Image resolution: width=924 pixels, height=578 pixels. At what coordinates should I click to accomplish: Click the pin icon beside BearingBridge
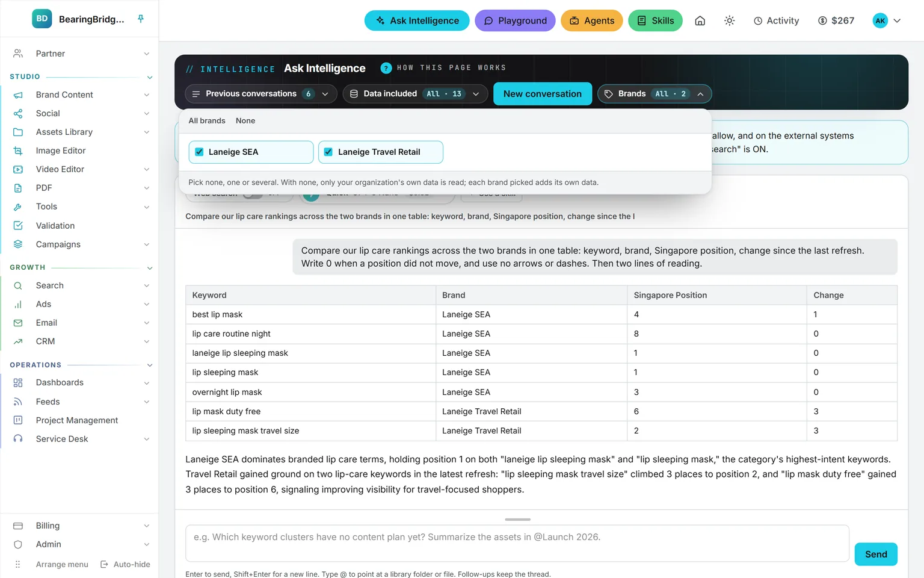click(141, 19)
